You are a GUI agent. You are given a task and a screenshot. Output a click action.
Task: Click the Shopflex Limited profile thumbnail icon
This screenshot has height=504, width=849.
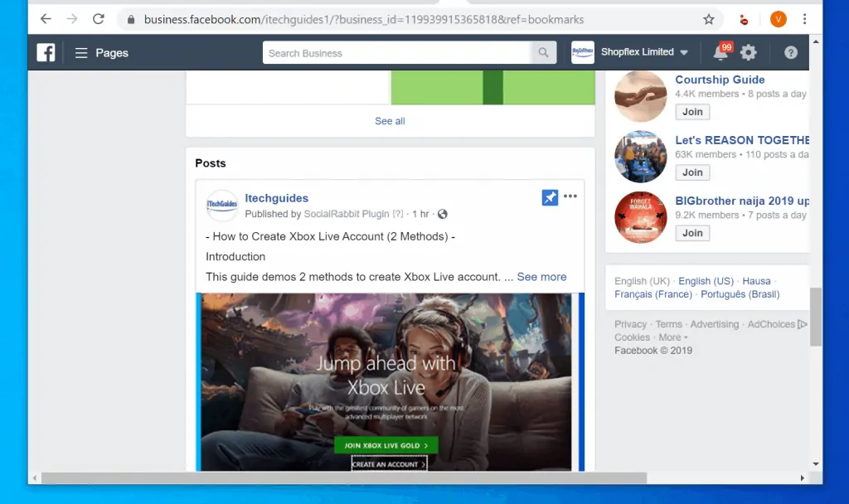pos(583,52)
